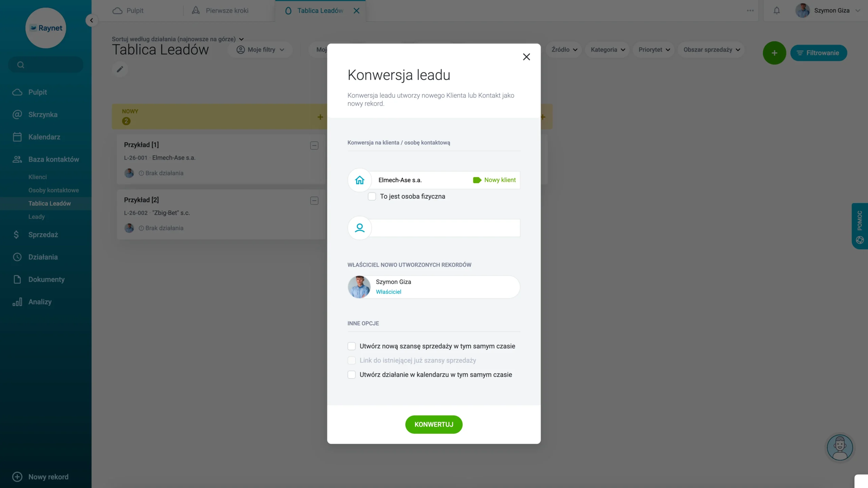Open Sprzedaż in sidebar menu
Screen dimensions: 868x488
[43, 235]
